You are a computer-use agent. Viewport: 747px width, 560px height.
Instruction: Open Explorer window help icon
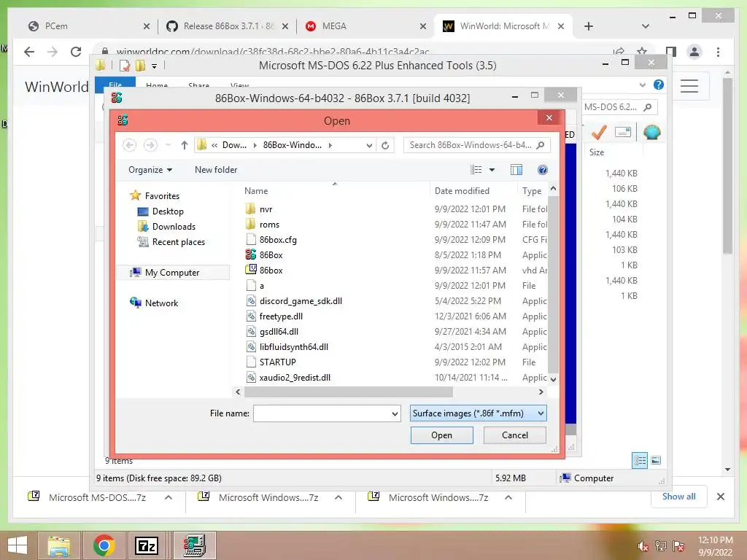click(x=659, y=85)
